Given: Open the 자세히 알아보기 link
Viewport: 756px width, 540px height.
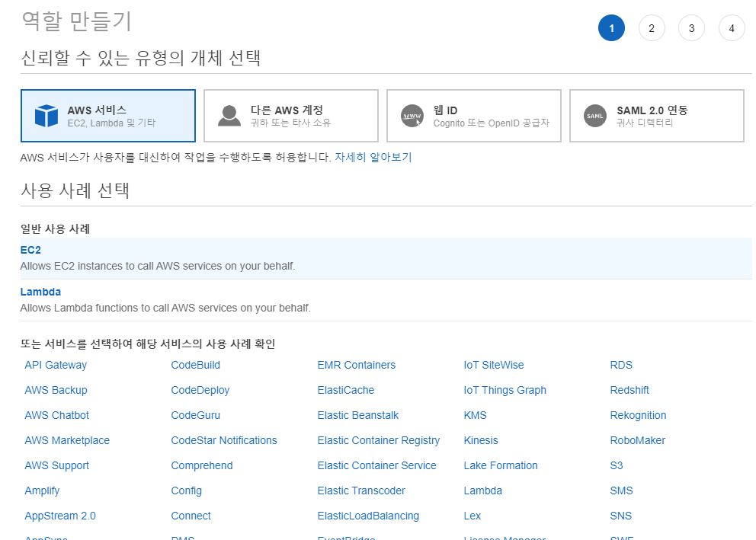Looking at the screenshot, I should 373,157.
